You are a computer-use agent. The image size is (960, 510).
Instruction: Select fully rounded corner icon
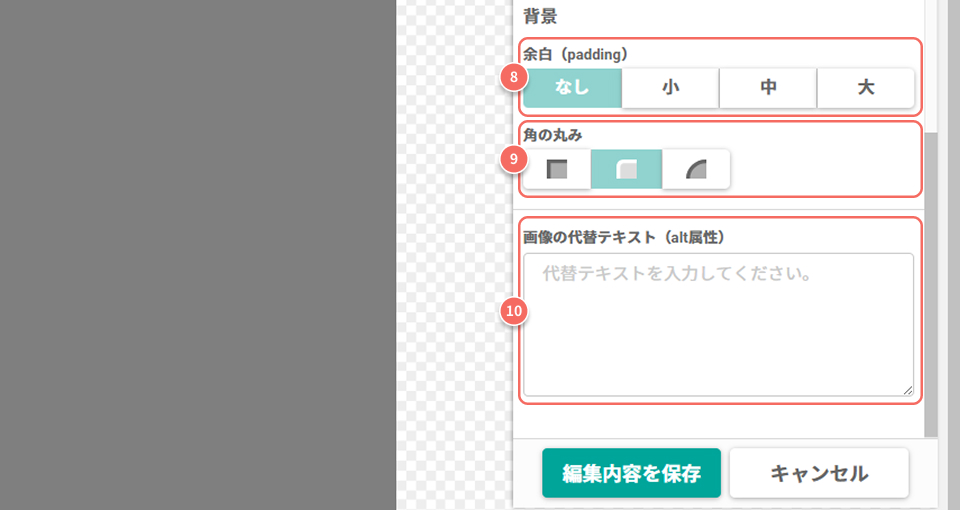coord(696,169)
